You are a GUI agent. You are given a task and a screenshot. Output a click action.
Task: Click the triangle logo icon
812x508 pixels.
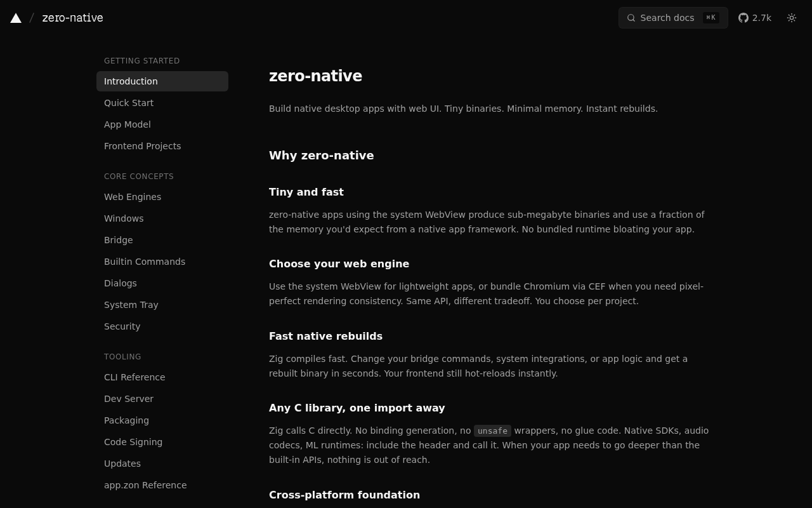16,18
